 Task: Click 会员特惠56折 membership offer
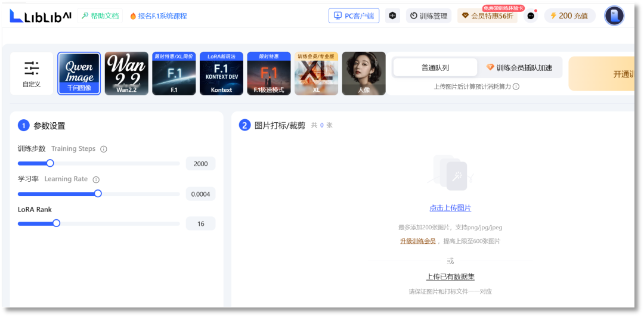tap(487, 16)
